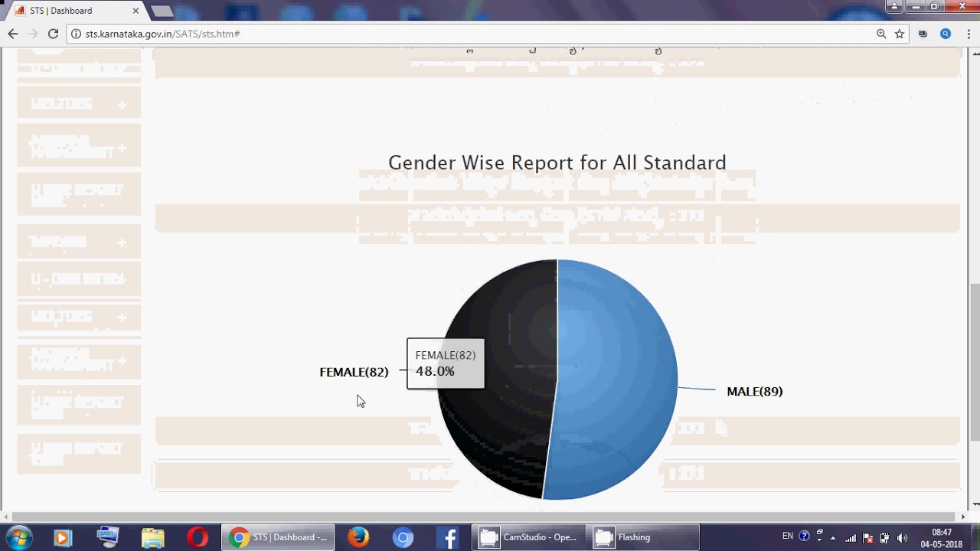
Task: Bookmark this page with the star icon
Action: (x=900, y=34)
